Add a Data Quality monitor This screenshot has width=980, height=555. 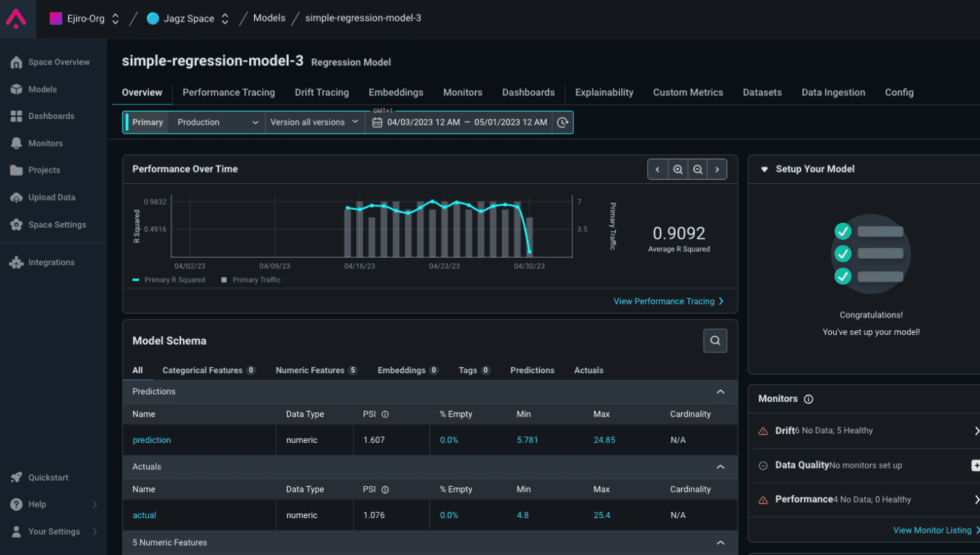coord(975,465)
